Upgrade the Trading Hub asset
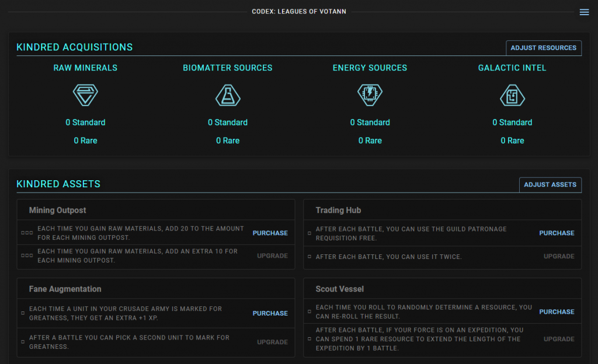 coord(559,257)
